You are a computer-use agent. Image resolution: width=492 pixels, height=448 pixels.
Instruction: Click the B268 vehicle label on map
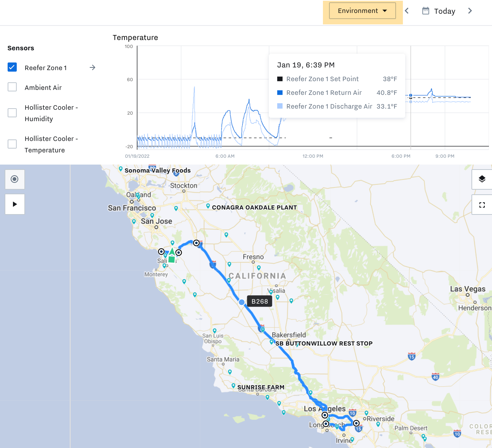(260, 301)
